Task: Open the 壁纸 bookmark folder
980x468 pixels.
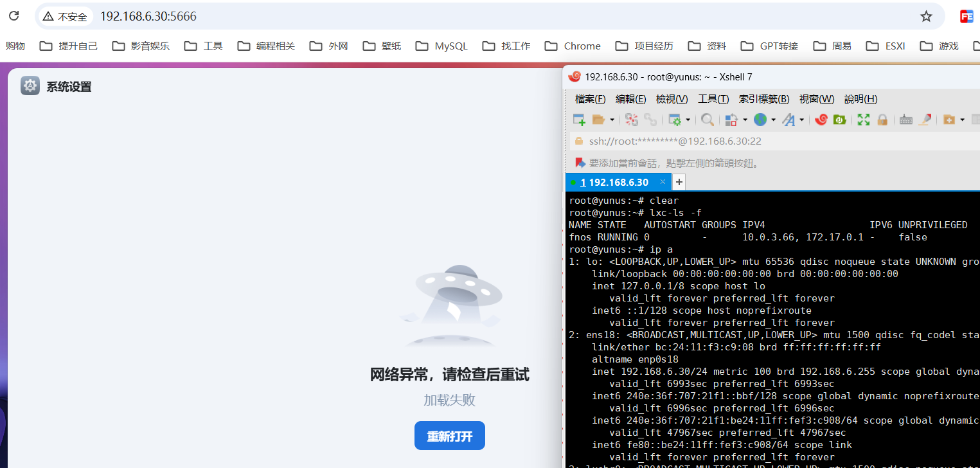Action: click(x=382, y=46)
